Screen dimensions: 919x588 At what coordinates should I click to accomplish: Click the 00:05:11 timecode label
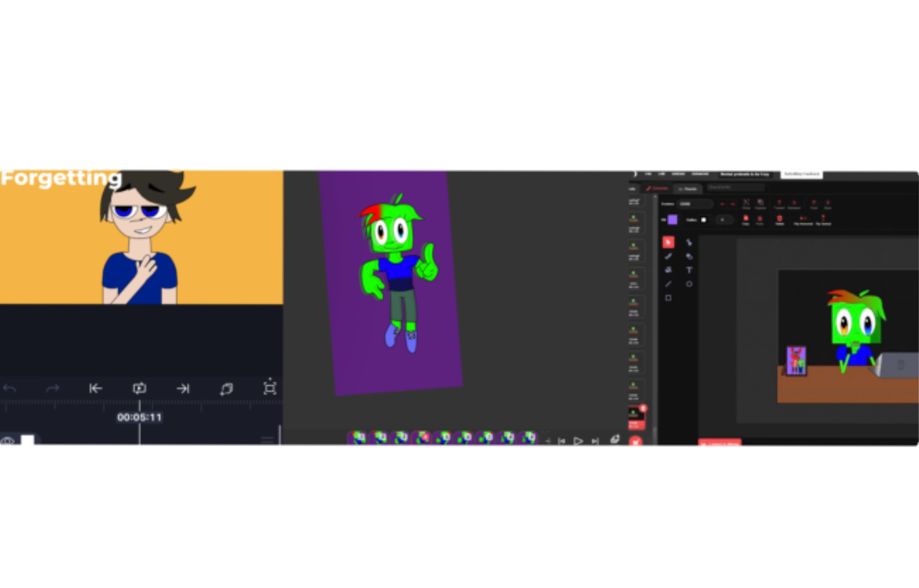(139, 417)
